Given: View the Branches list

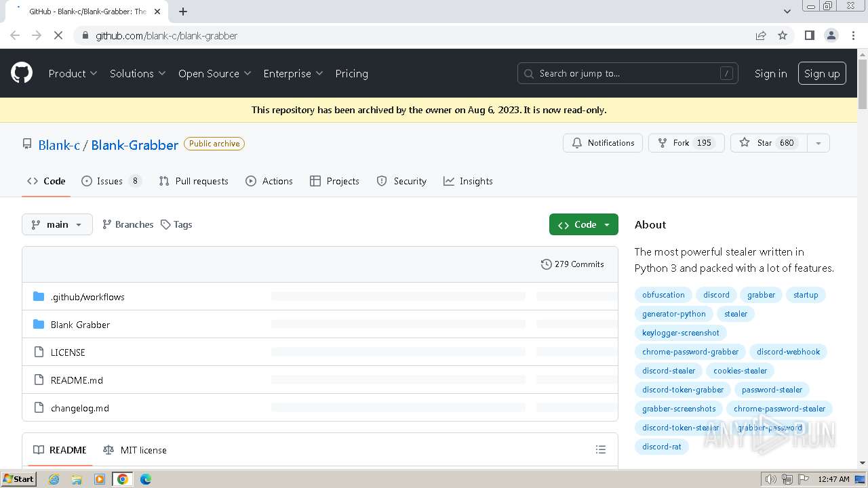Looking at the screenshot, I should [x=127, y=224].
